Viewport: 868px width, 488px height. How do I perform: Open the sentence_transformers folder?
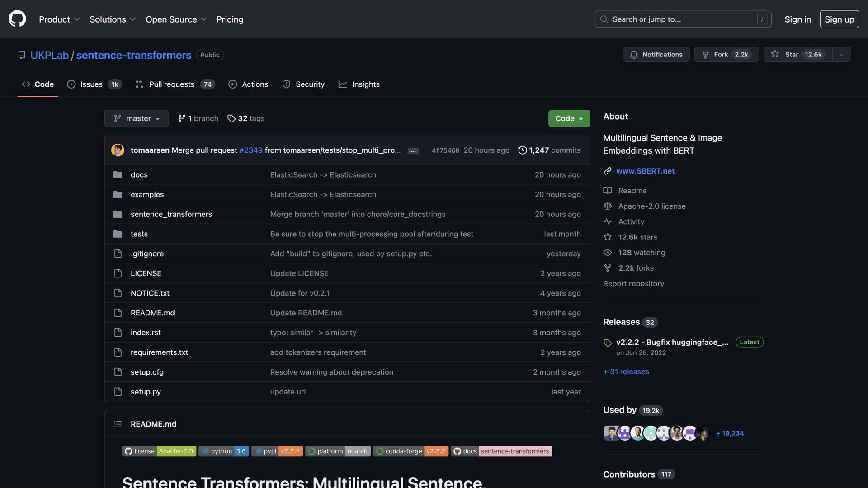(171, 214)
